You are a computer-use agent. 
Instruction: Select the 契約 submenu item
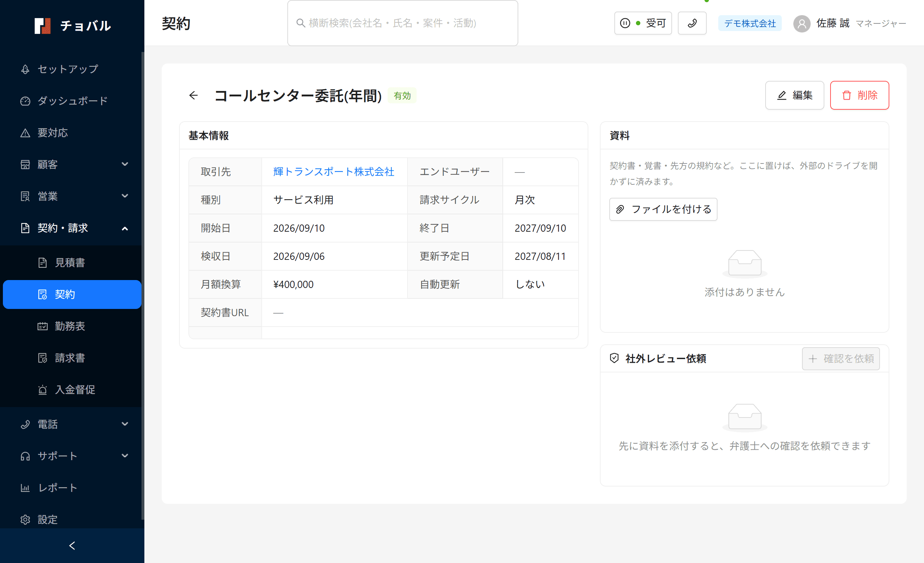click(x=72, y=294)
